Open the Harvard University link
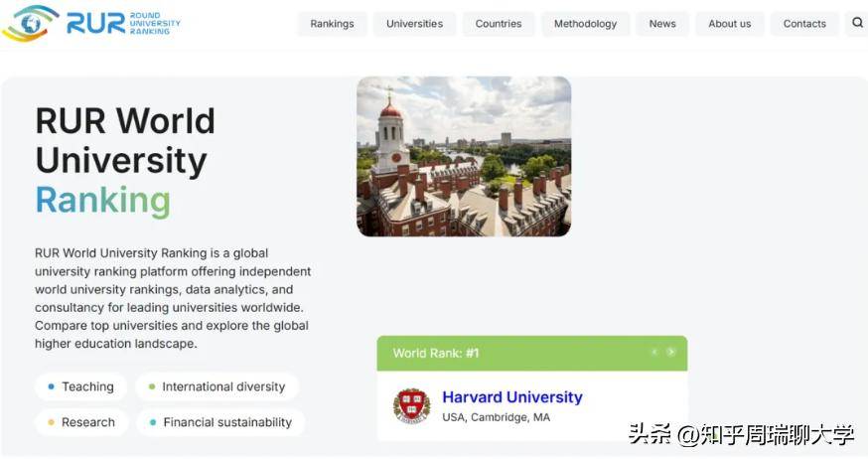The image size is (868, 459). [x=512, y=397]
